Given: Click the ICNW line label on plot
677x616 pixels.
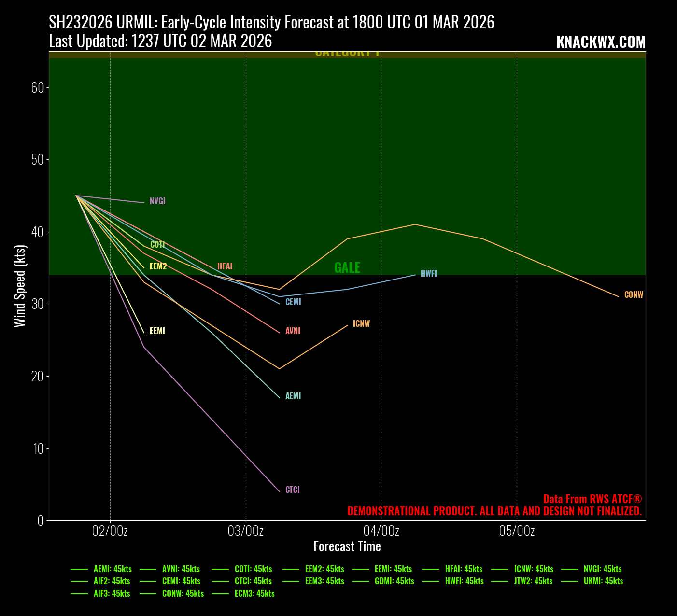Looking at the screenshot, I should click(361, 324).
